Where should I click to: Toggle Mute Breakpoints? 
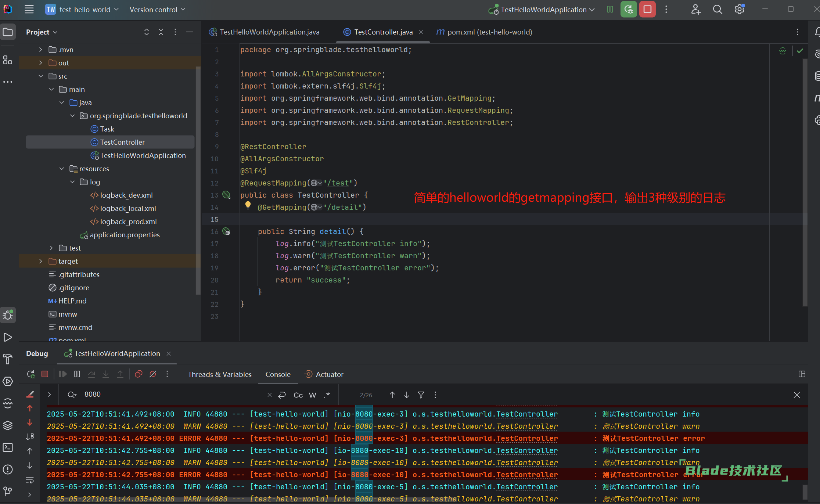click(153, 374)
